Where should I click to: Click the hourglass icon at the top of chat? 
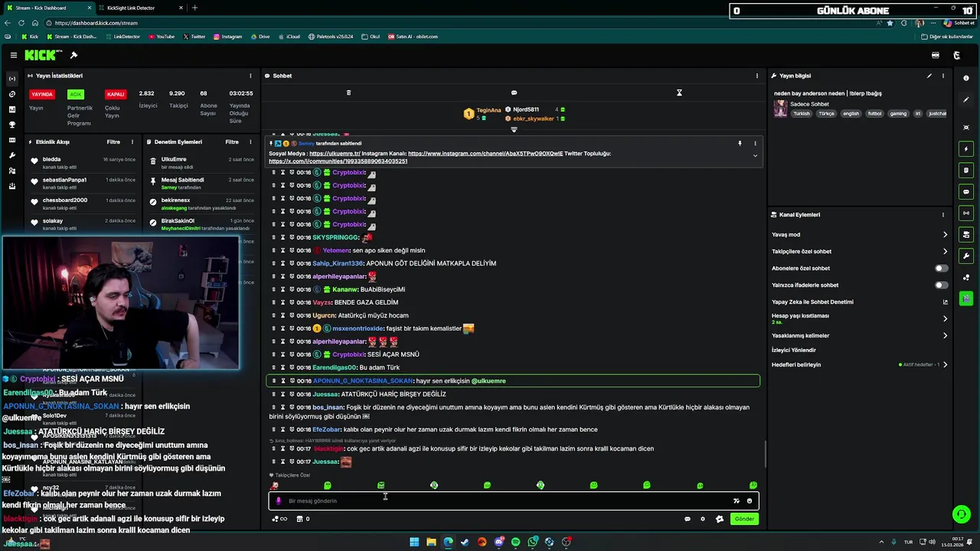click(679, 93)
